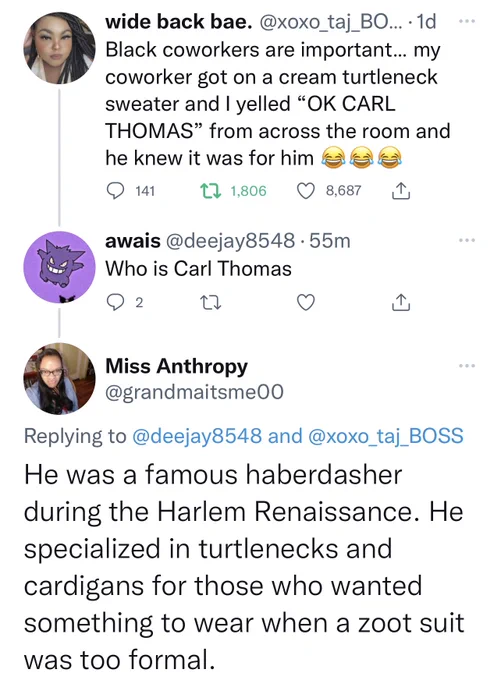The width and height of the screenshot is (501, 680).
Task: Share wide back bae's Carl Thomas tweet
Action: pos(401,190)
